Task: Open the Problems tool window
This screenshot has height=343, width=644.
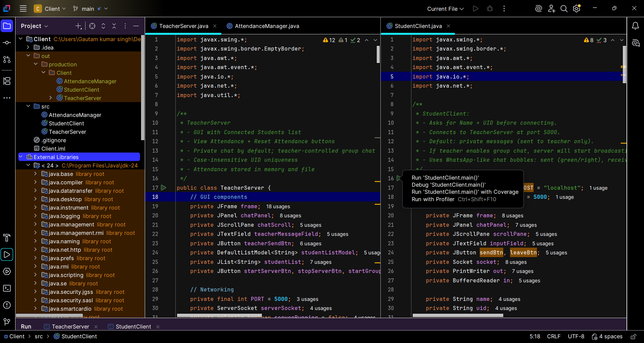Action: pyautogui.click(x=7, y=305)
